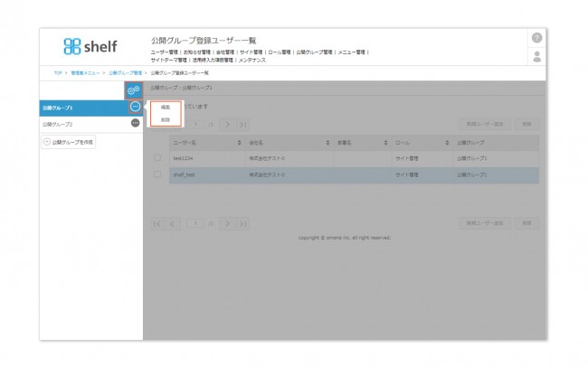Click サイト管理 role in test1234 row
Screen dimensions: 588x367
click(x=407, y=158)
